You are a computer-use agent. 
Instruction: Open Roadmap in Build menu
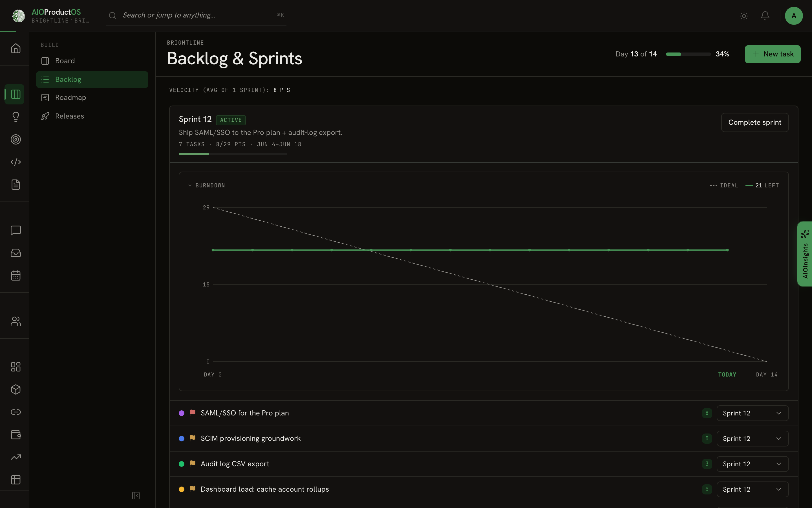pos(92,97)
